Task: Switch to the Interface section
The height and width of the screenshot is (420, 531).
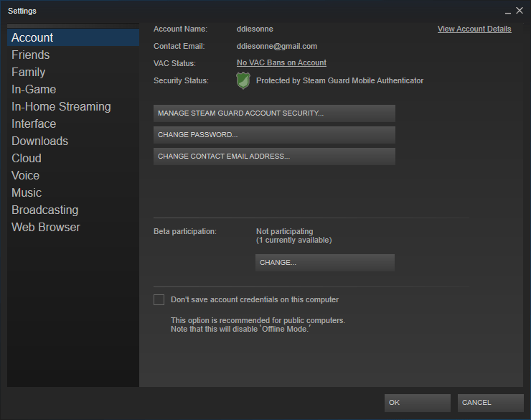Action: 34,123
